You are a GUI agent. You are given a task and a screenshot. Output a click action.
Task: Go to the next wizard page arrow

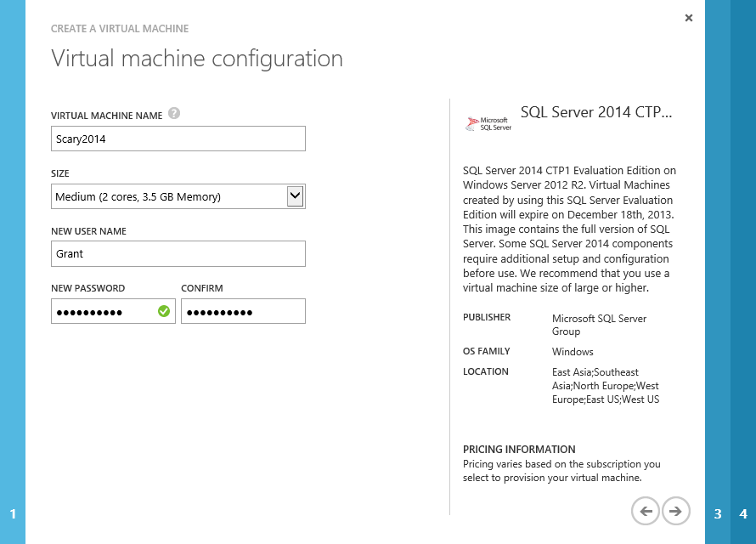(675, 511)
